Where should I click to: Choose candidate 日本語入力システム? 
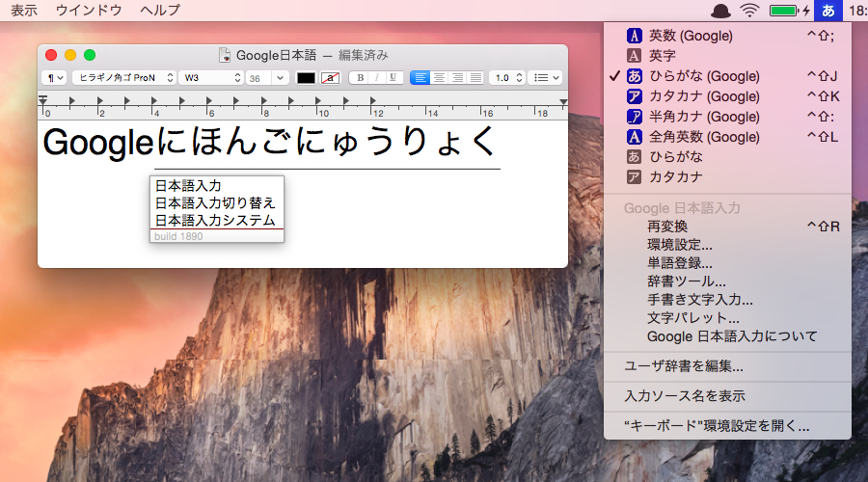pos(216,220)
